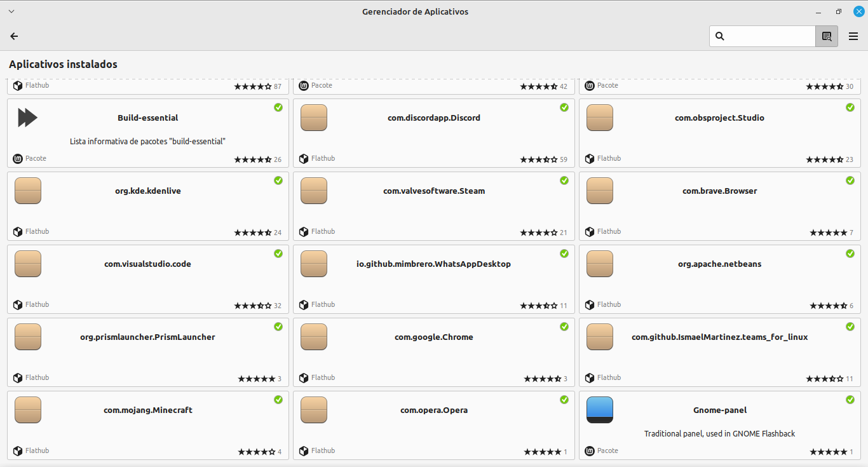Click the org.apache.netbeans package icon
Image resolution: width=868 pixels, height=467 pixels.
pyautogui.click(x=600, y=264)
